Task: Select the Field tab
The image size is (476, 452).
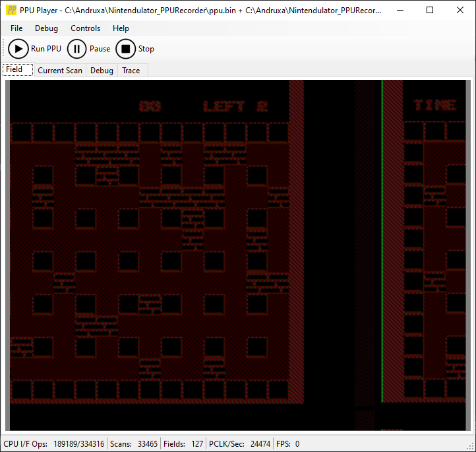Action: pos(15,70)
